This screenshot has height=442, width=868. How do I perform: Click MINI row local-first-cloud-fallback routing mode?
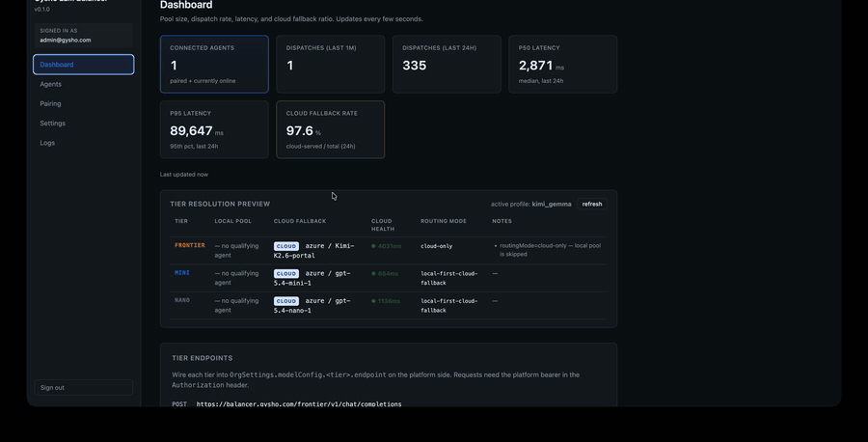(448, 278)
